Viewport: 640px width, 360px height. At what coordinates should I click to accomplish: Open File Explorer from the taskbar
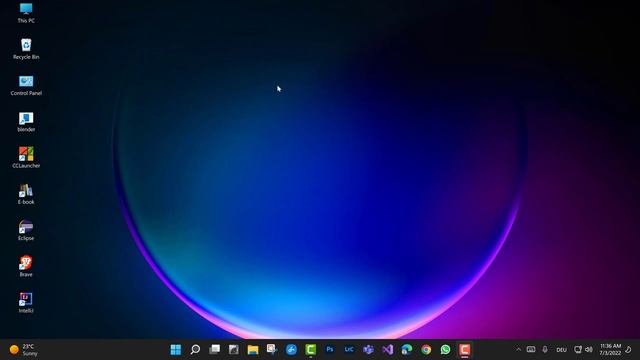(x=253, y=349)
